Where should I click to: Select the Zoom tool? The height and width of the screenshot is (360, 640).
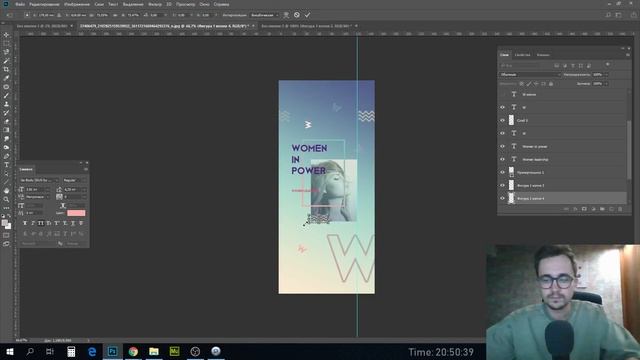(6, 199)
